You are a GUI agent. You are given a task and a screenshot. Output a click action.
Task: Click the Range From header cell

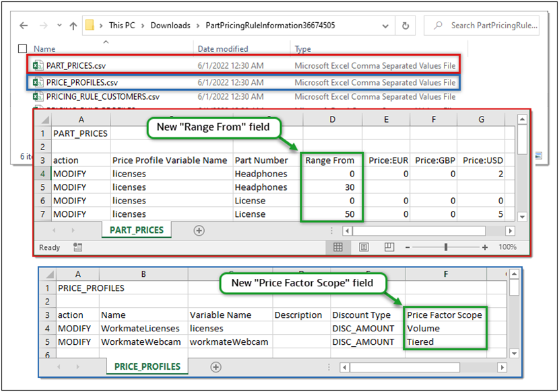pyautogui.click(x=332, y=160)
